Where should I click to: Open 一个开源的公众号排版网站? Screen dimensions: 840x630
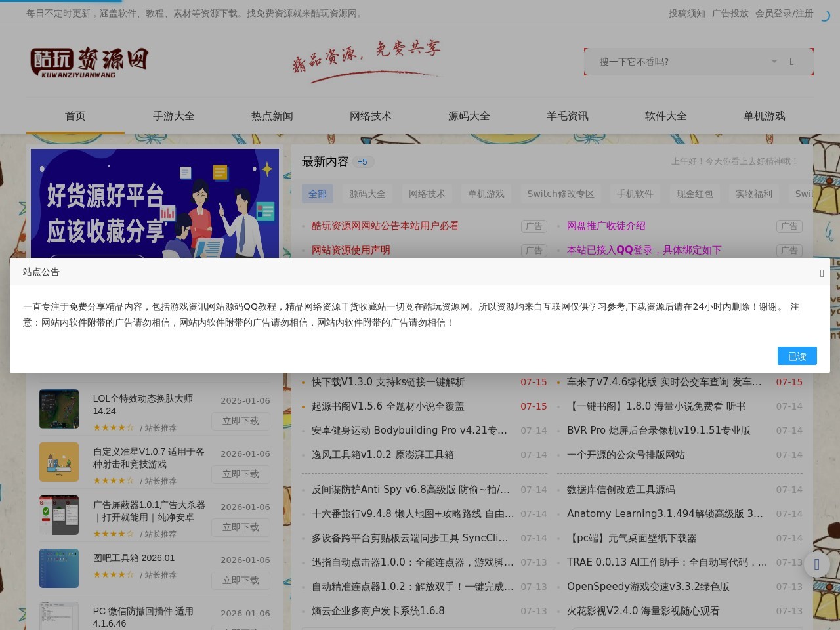(x=626, y=455)
